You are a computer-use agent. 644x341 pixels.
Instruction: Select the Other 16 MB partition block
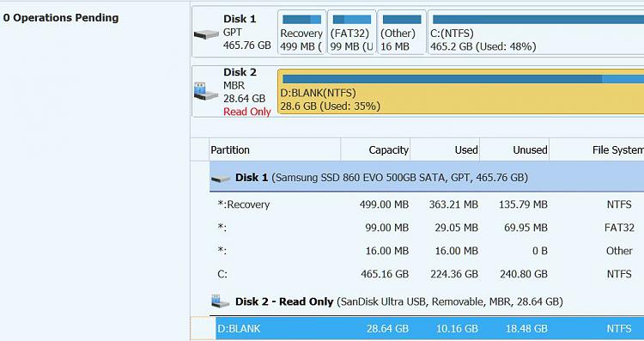402,32
